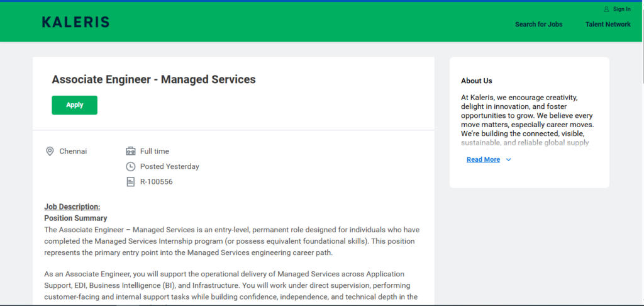Click the About Us heading
The image size is (644, 306).
pyautogui.click(x=477, y=81)
